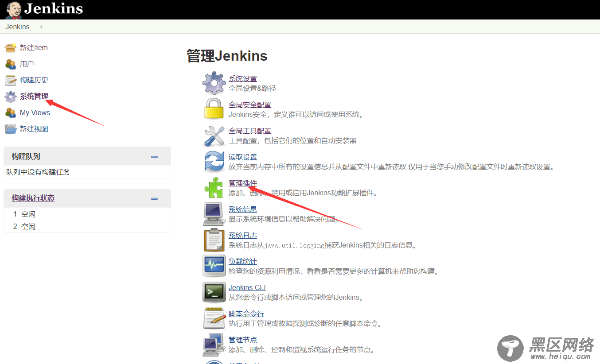Open the 脚本命令行 link
This screenshot has height=364, width=600.
coord(246,314)
